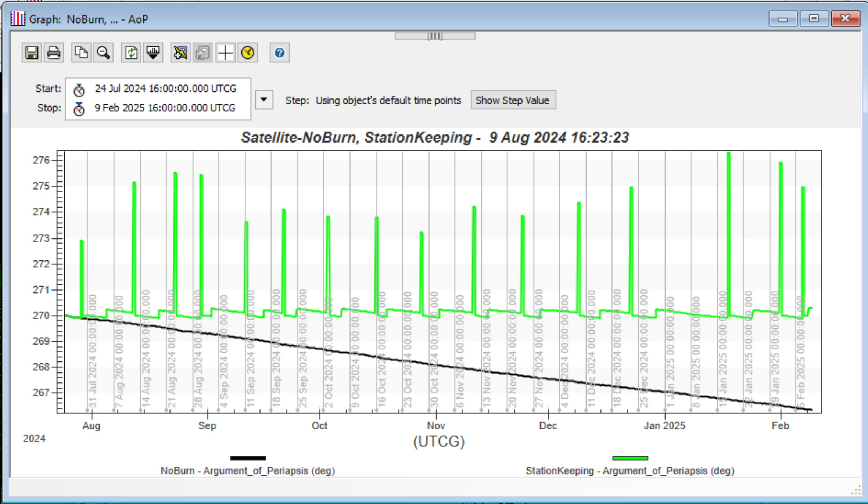
Task: Click the graph title Satellite-NoBurn, StationKeeping
Action: tap(435, 137)
